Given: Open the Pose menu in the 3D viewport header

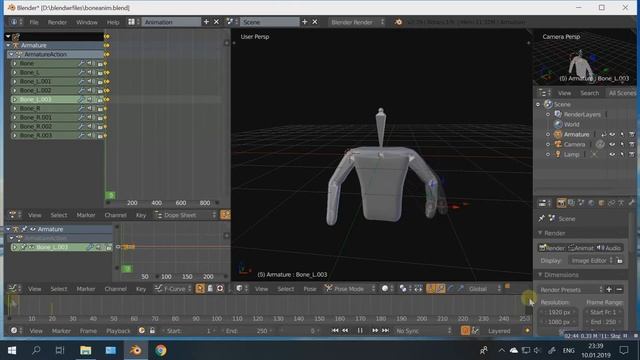Looking at the screenshot, I should click(310, 289).
